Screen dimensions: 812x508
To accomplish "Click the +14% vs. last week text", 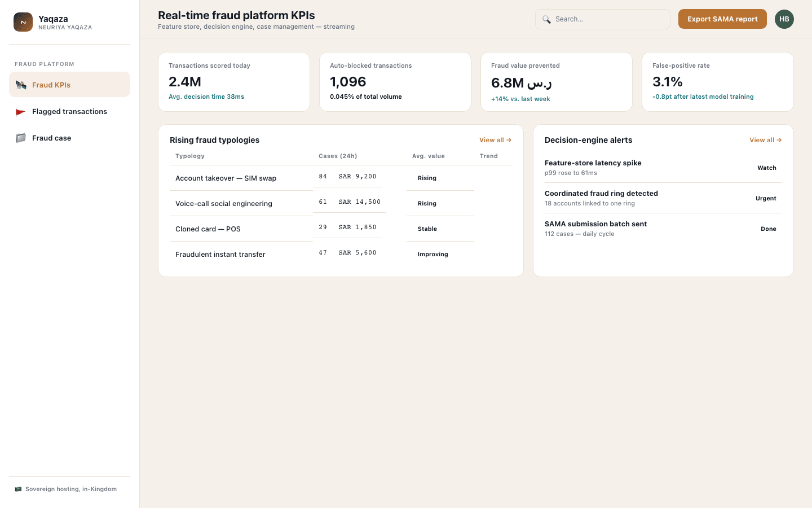I will (x=520, y=99).
